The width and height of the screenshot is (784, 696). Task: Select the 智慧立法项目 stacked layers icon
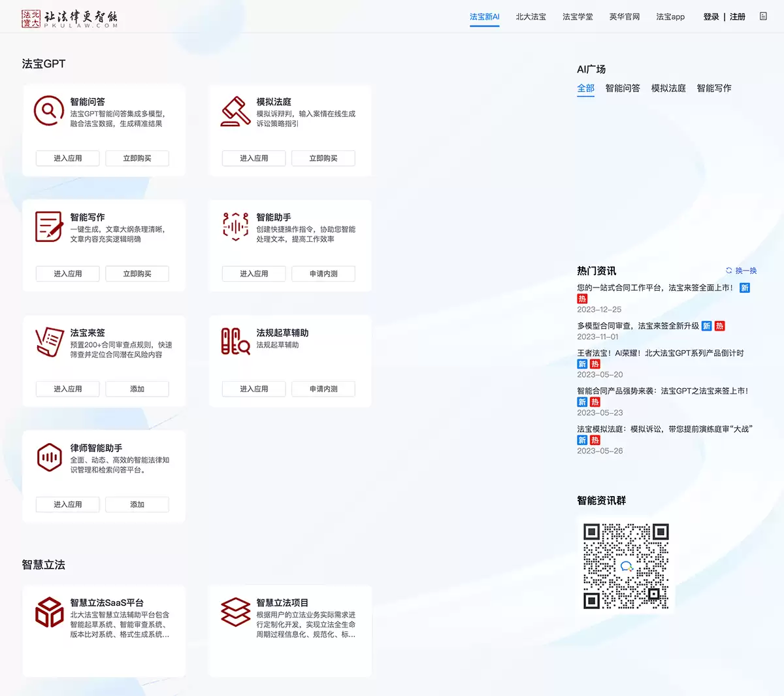(235, 612)
